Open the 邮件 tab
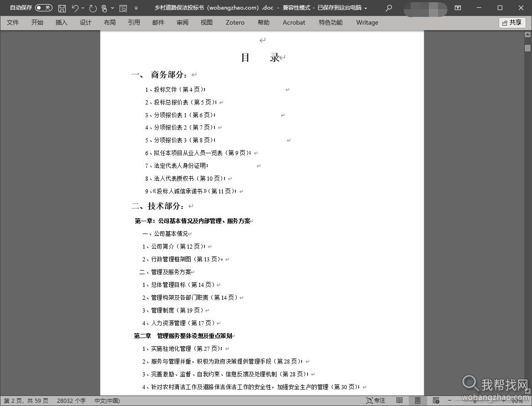This screenshot has width=532, height=406. [158, 22]
